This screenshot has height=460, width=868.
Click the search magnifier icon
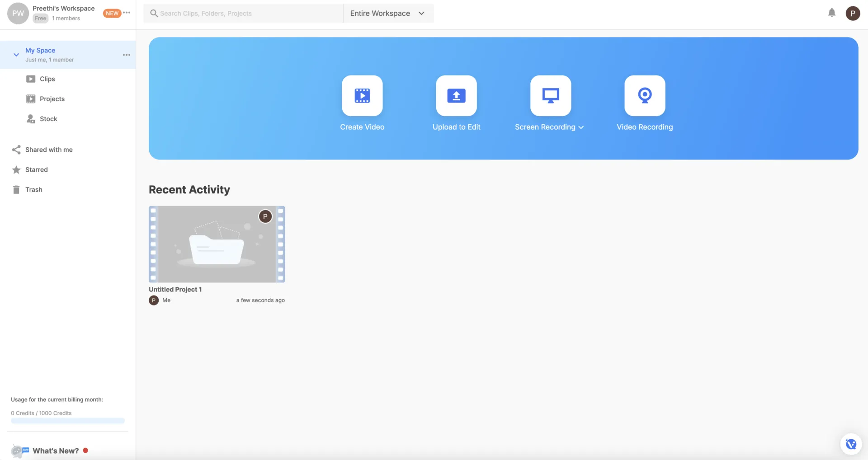154,13
